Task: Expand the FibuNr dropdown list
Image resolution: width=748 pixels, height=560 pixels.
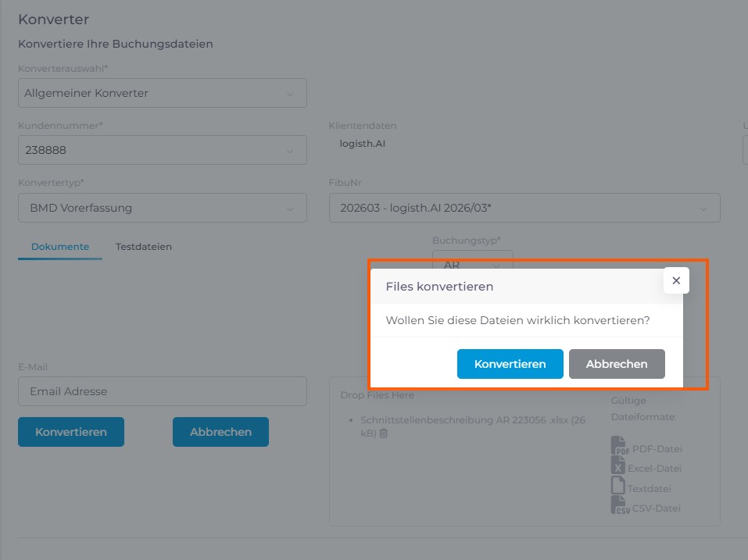Action: (524, 208)
